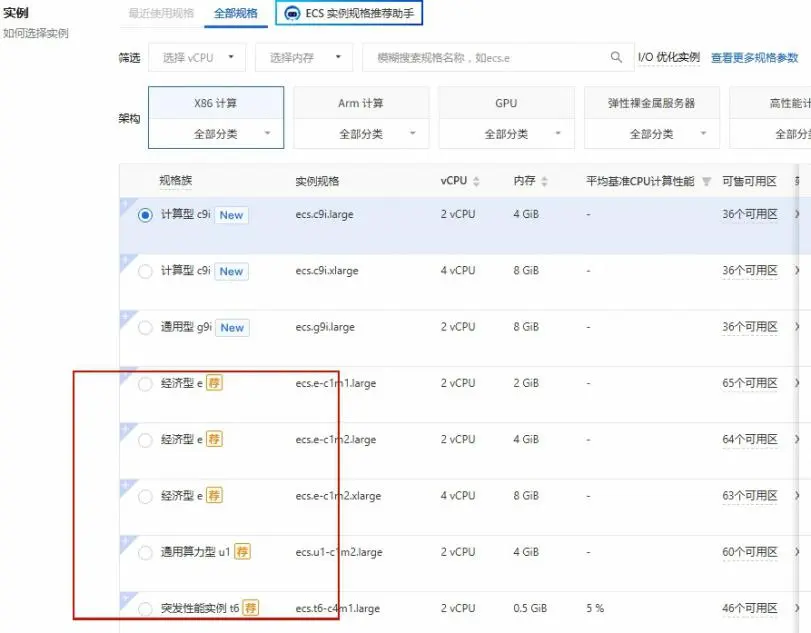Click 64个可用区 link for ecs.e-c1m2.large
This screenshot has height=633, width=811.
pos(750,440)
